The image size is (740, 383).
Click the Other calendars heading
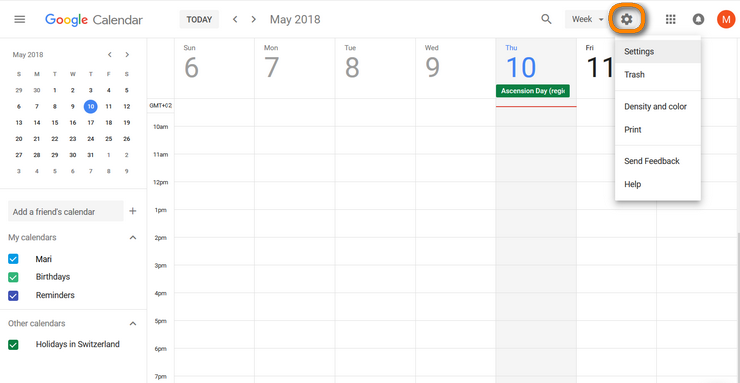[37, 324]
